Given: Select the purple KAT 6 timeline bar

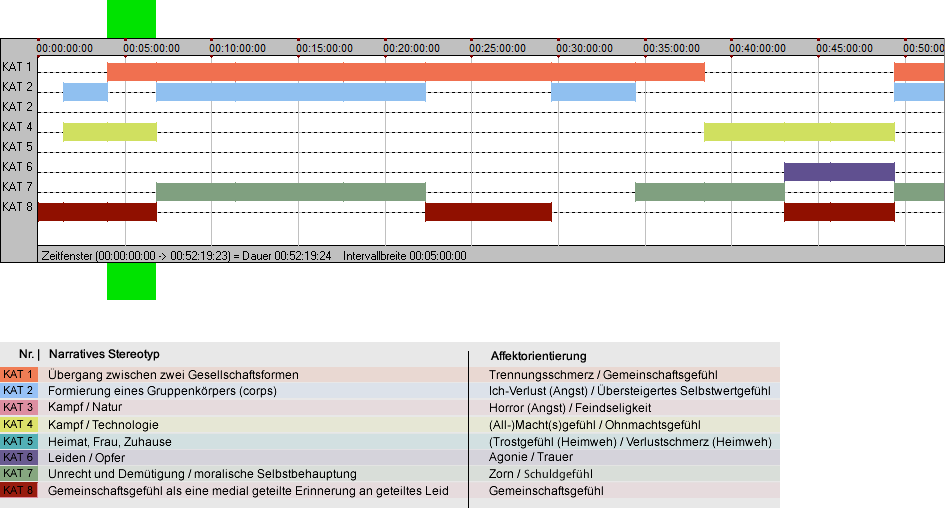Looking at the screenshot, I should click(839, 172).
